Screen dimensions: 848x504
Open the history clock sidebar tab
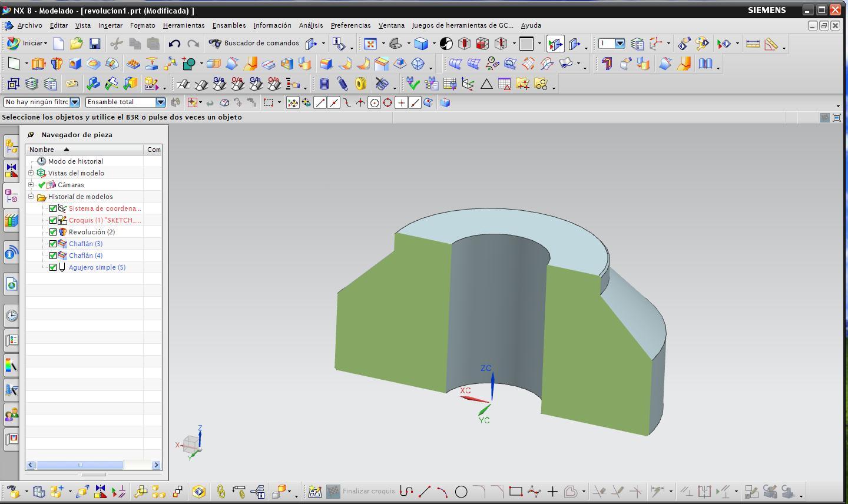11,316
